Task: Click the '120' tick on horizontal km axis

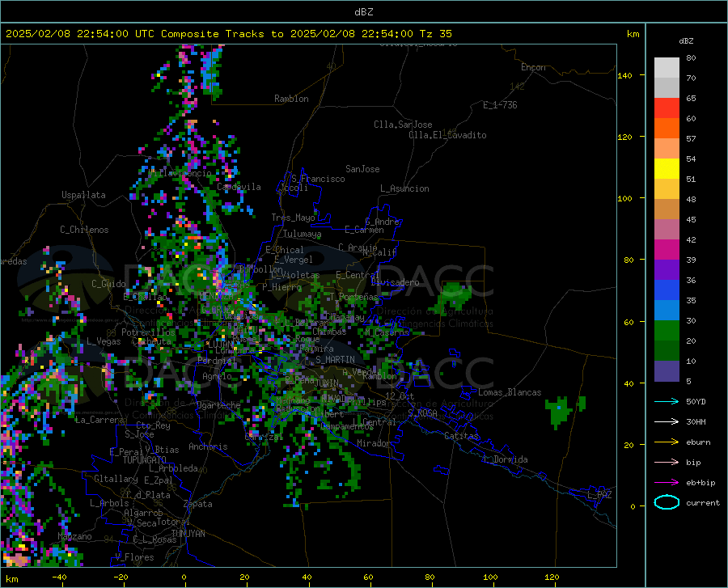Action: [x=552, y=577]
